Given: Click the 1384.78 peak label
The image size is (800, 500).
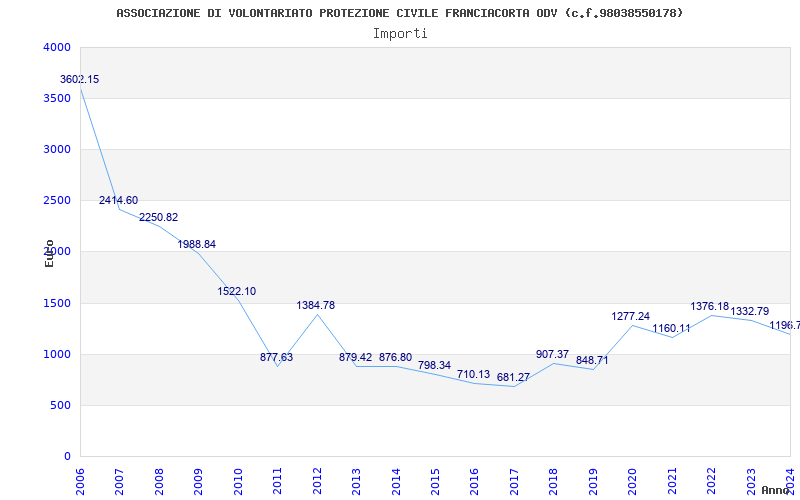Looking at the screenshot, I should (x=316, y=305).
